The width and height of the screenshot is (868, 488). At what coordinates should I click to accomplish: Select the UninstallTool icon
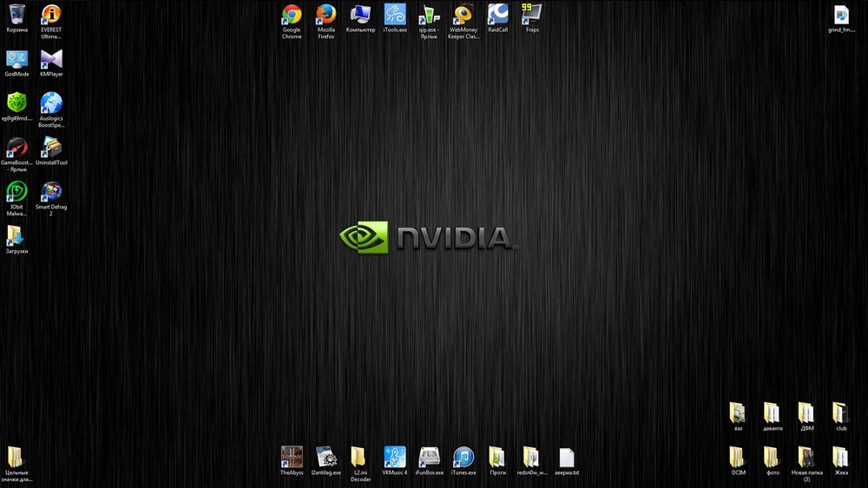tap(51, 148)
